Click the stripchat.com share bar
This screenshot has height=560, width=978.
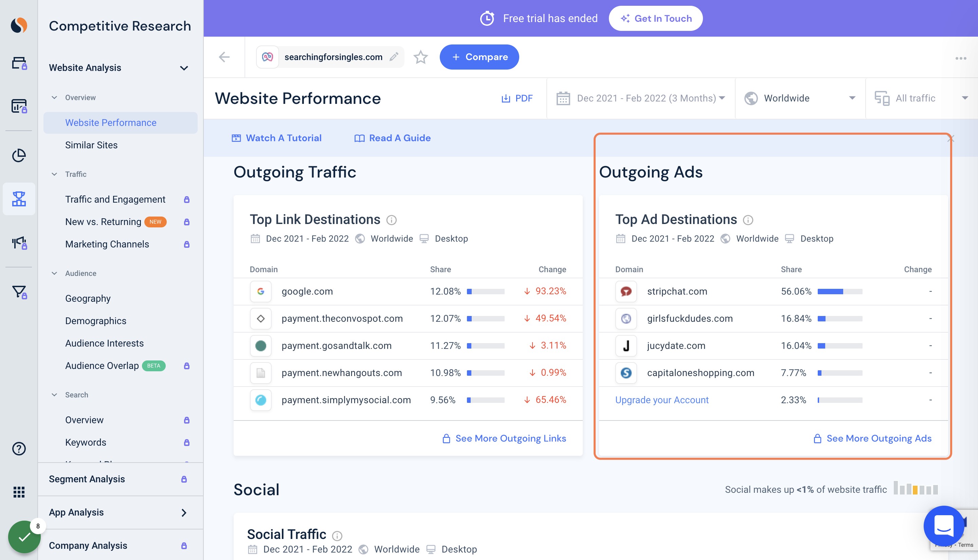point(840,292)
